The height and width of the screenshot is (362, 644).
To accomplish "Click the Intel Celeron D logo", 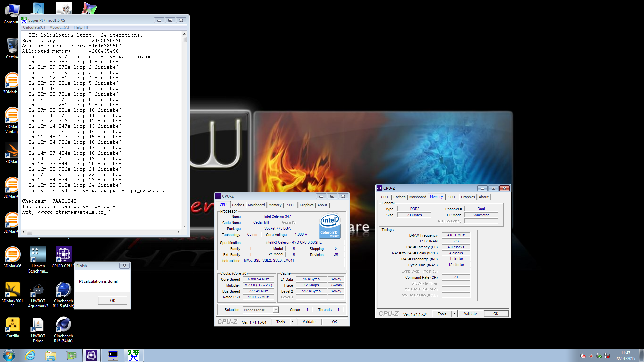I will pyautogui.click(x=330, y=226).
